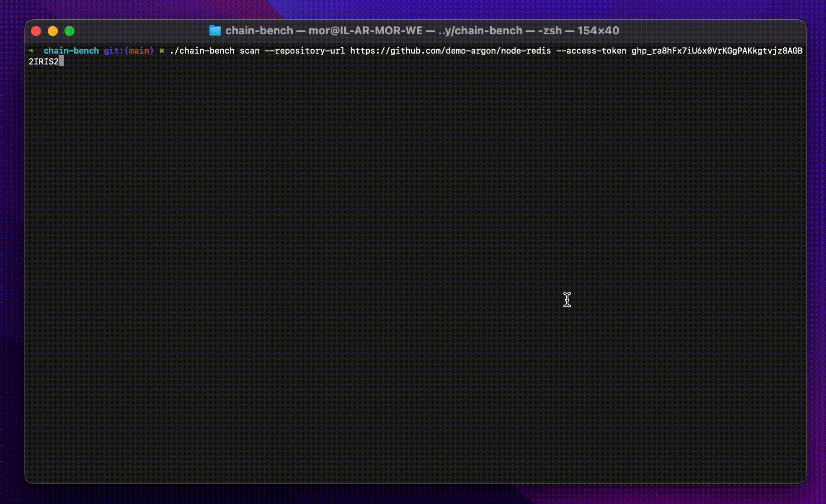
Task: Click the 154×40 size text in title
Action: click(598, 31)
